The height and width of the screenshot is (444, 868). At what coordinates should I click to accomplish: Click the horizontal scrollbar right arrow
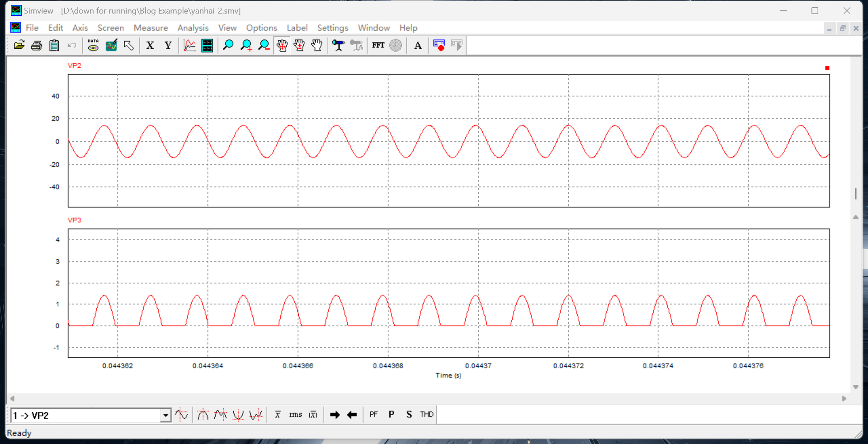coord(844,399)
